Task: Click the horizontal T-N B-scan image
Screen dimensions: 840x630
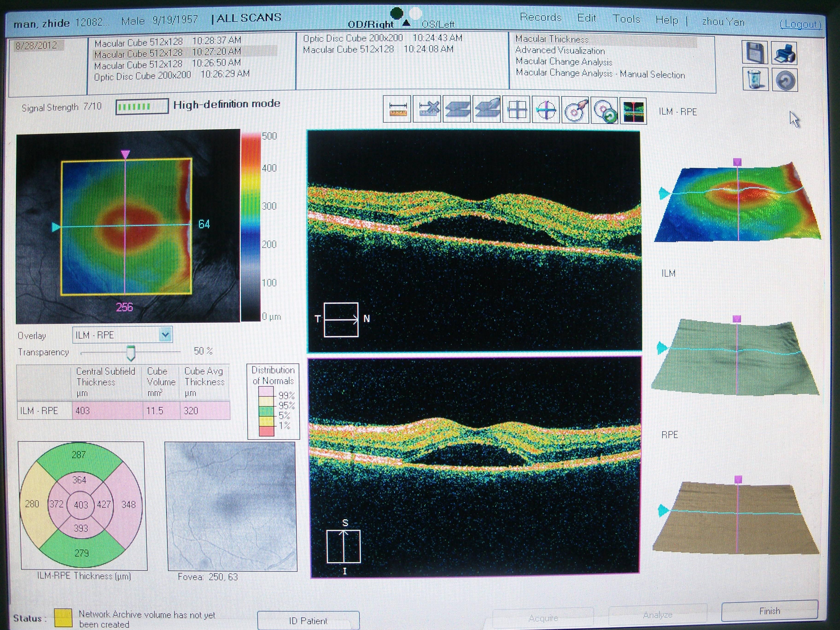Action: pos(474,241)
